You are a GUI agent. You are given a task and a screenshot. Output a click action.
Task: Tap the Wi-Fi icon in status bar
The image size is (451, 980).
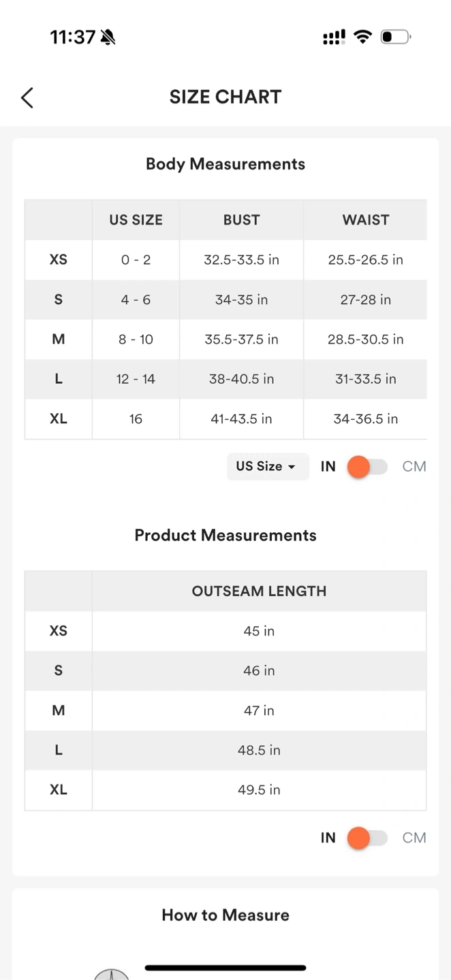(x=363, y=37)
